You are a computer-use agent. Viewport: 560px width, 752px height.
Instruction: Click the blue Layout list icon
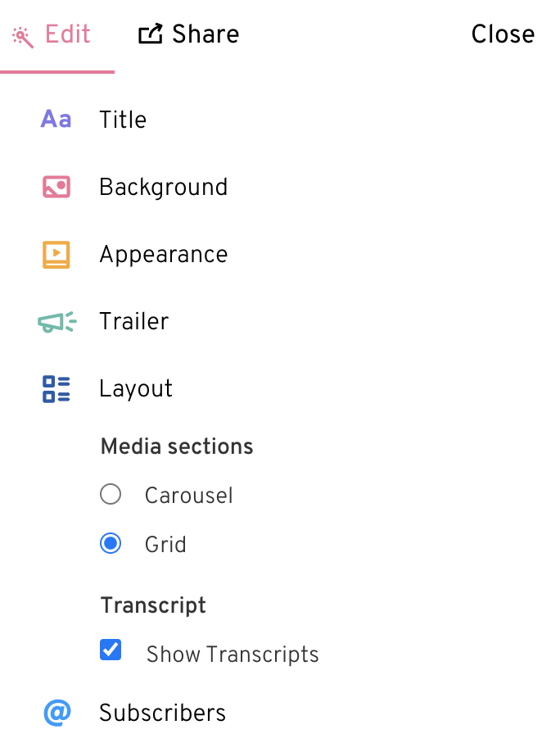pyautogui.click(x=56, y=389)
